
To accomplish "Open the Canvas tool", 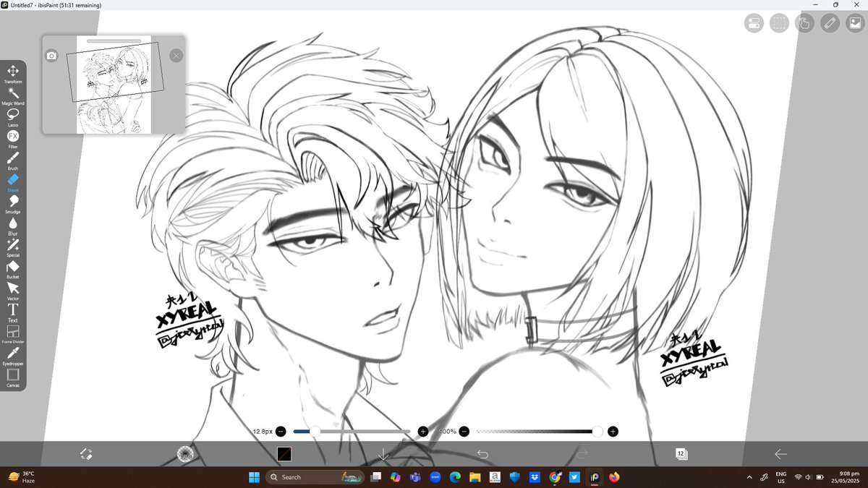I will [x=13, y=377].
